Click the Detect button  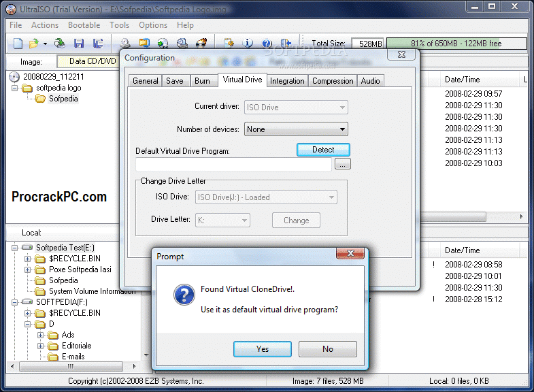click(323, 150)
